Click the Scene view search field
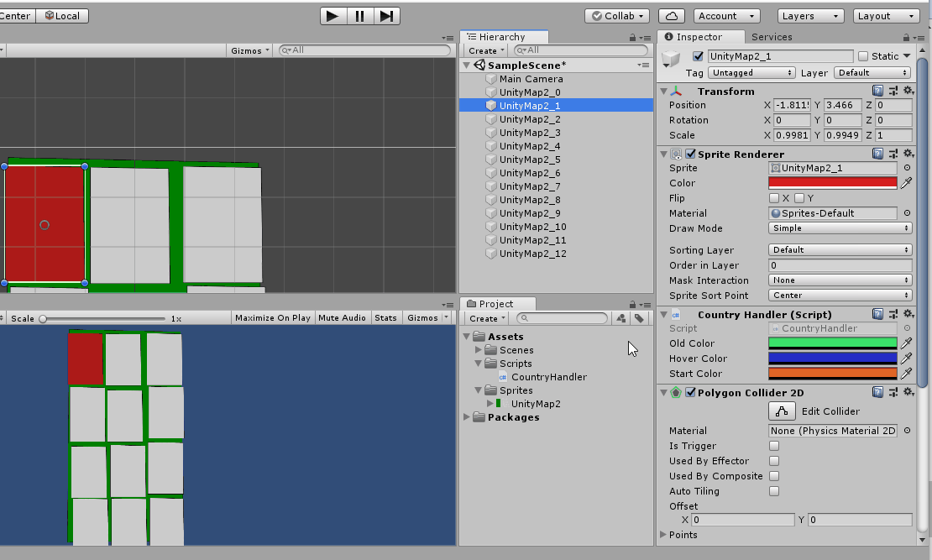The image size is (932, 560). pos(364,50)
